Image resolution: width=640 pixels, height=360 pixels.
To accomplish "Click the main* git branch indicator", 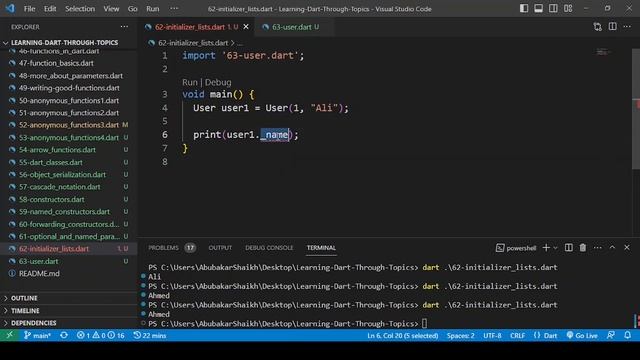I will click(x=37, y=336).
